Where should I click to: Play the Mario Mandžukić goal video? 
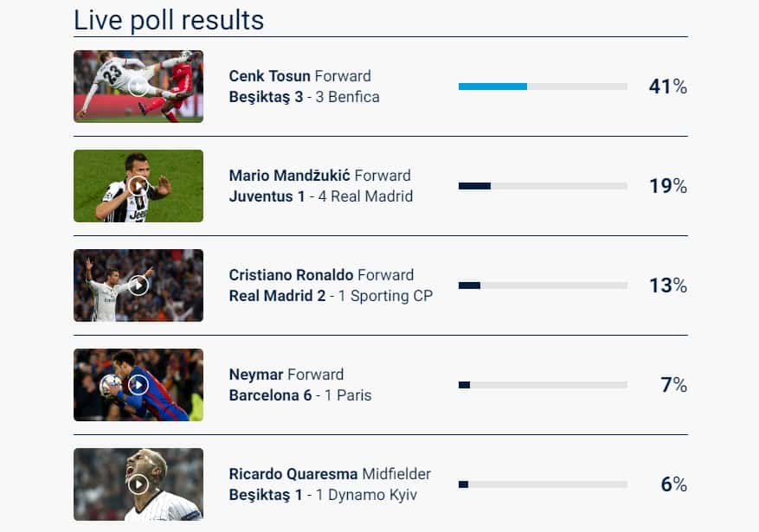pos(138,186)
